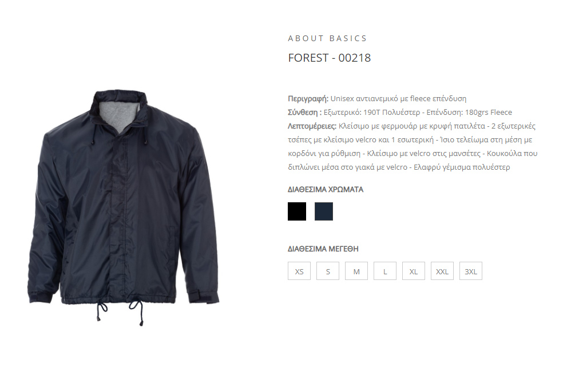Click the Λεπτομέρειες details label
The width and height of the screenshot is (567, 392).
[312, 126]
